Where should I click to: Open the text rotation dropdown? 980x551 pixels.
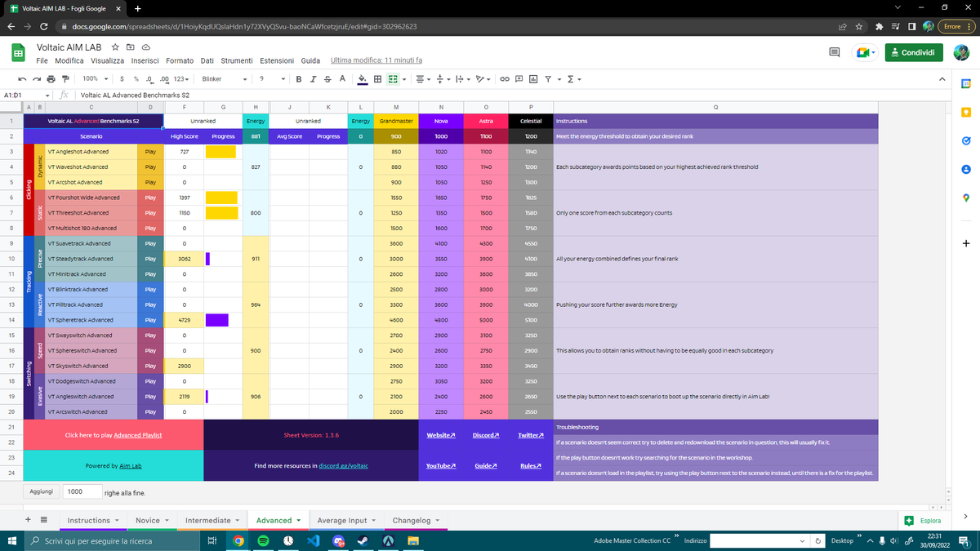[x=483, y=78]
